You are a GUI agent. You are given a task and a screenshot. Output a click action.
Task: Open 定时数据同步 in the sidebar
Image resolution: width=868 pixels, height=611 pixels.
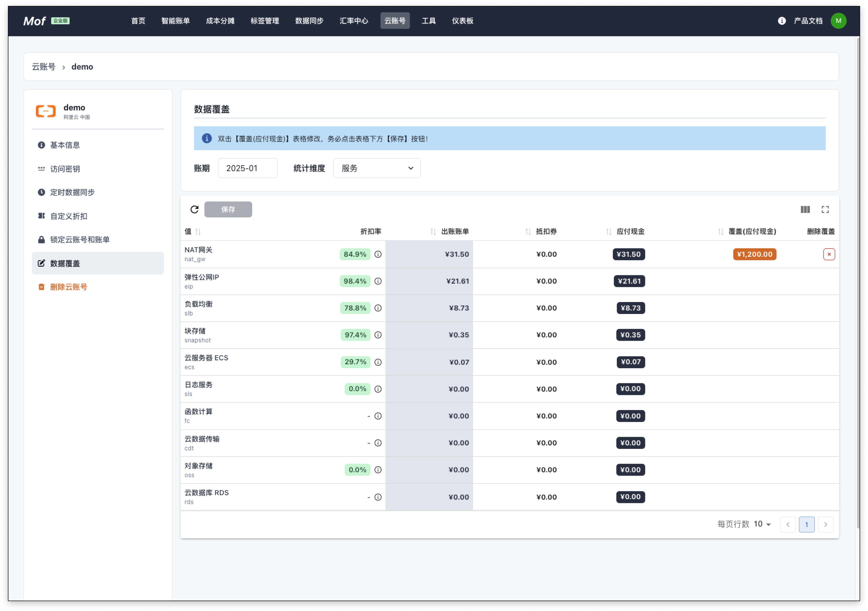98,192
